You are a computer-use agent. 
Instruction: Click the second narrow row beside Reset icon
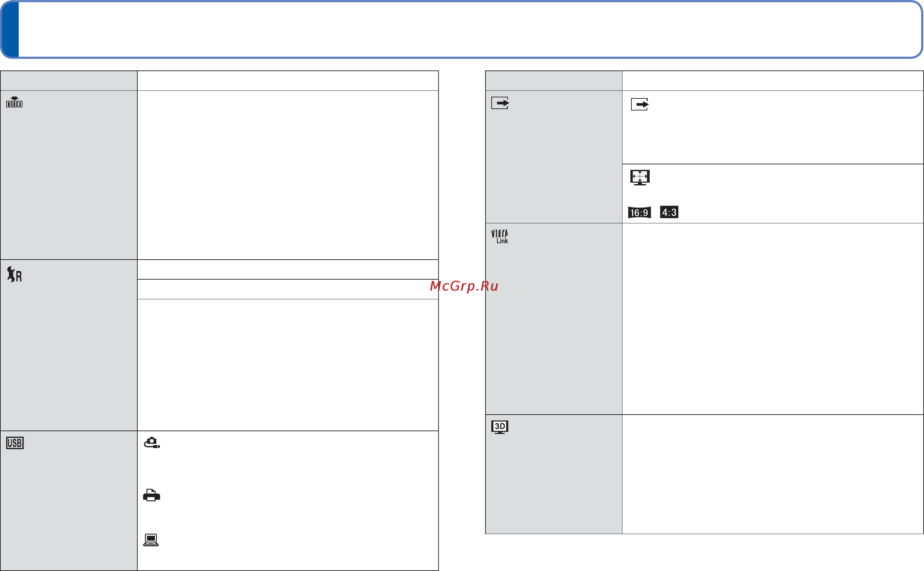[x=288, y=290]
